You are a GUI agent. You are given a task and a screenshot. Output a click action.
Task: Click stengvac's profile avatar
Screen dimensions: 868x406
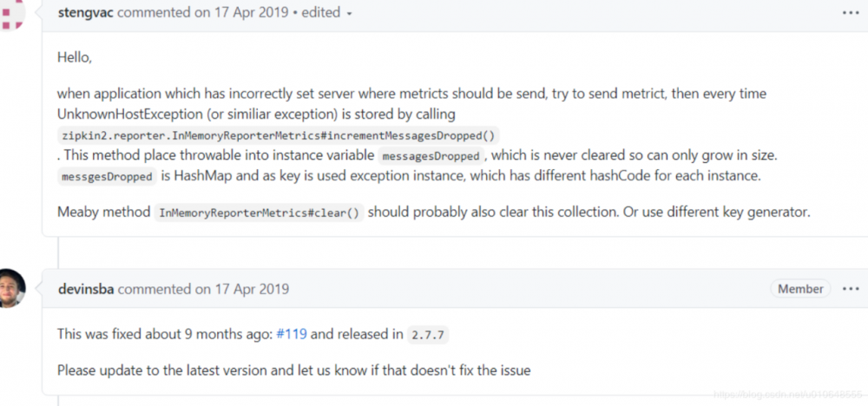tap(13, 14)
